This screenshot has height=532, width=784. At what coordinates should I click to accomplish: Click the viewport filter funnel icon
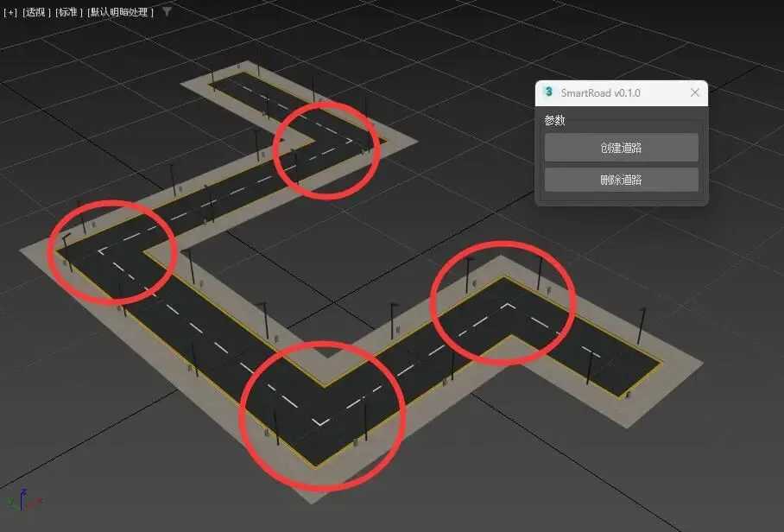coord(168,11)
